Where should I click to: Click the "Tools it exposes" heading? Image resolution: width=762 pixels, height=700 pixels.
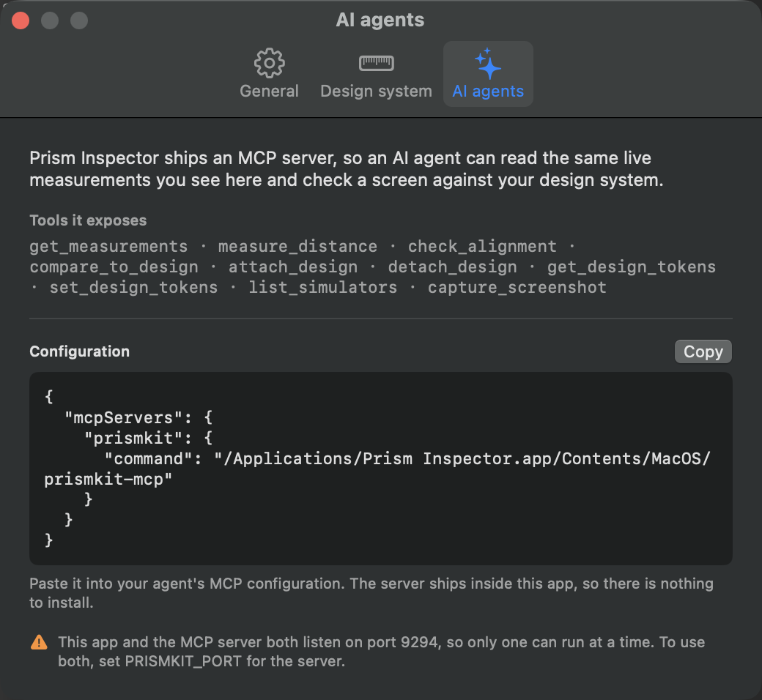(88, 220)
